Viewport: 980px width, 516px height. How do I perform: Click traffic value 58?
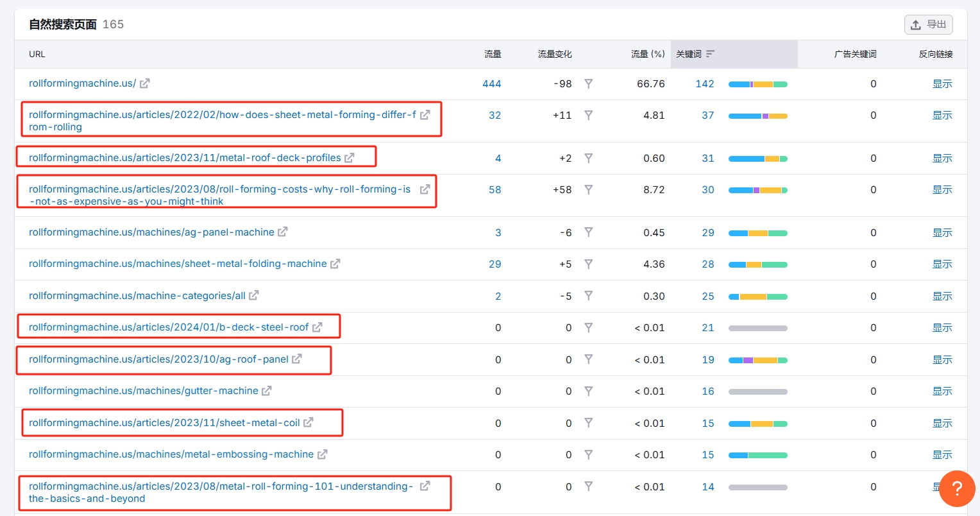click(x=495, y=189)
